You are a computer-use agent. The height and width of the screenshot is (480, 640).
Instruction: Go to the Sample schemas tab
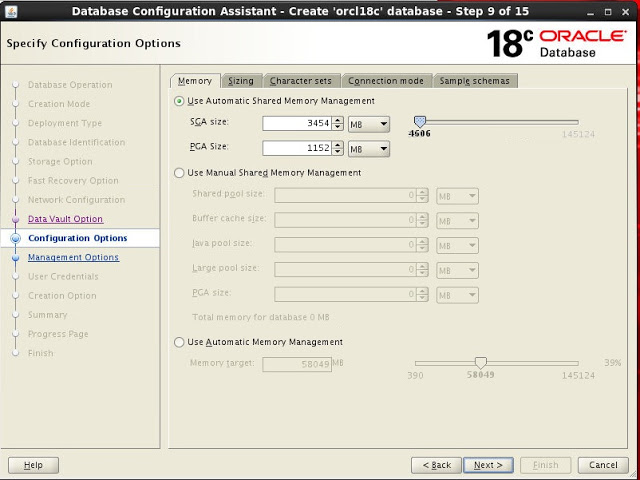tap(475, 81)
